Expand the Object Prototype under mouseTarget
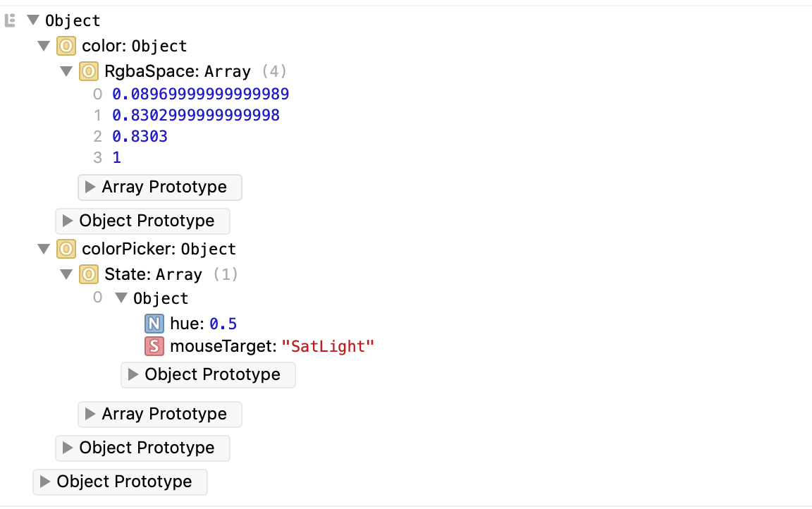 [208, 374]
